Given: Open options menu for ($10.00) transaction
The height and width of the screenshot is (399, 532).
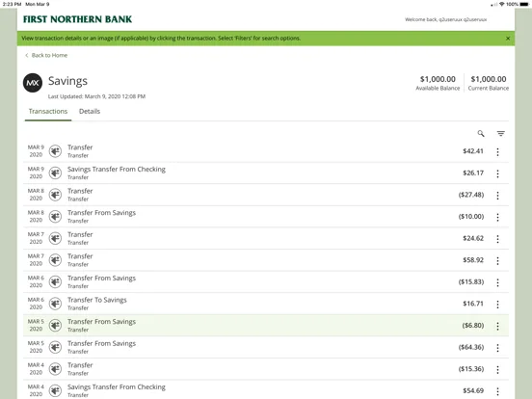Looking at the screenshot, I should coord(497,217).
